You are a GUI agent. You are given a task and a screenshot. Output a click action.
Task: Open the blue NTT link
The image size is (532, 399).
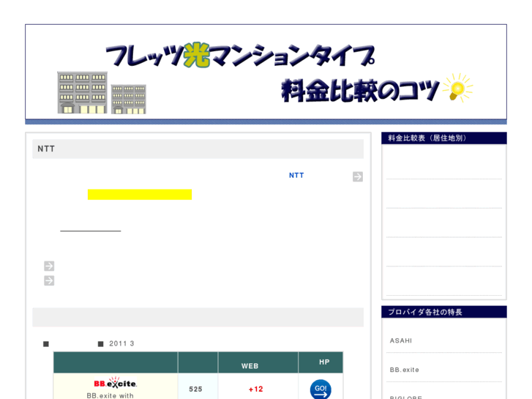click(296, 175)
